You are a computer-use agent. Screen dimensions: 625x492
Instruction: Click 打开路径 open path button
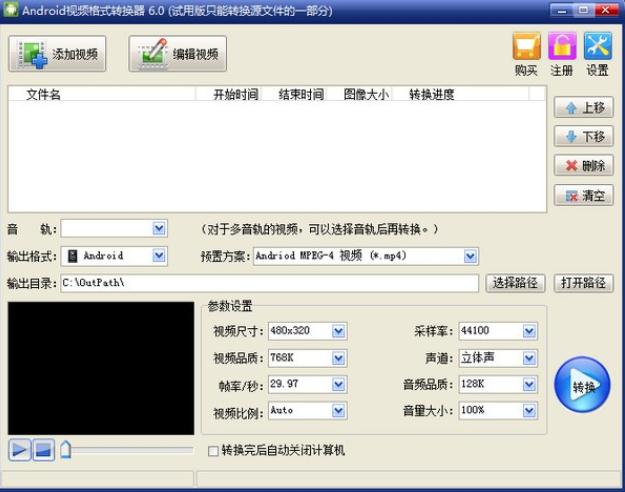point(584,283)
